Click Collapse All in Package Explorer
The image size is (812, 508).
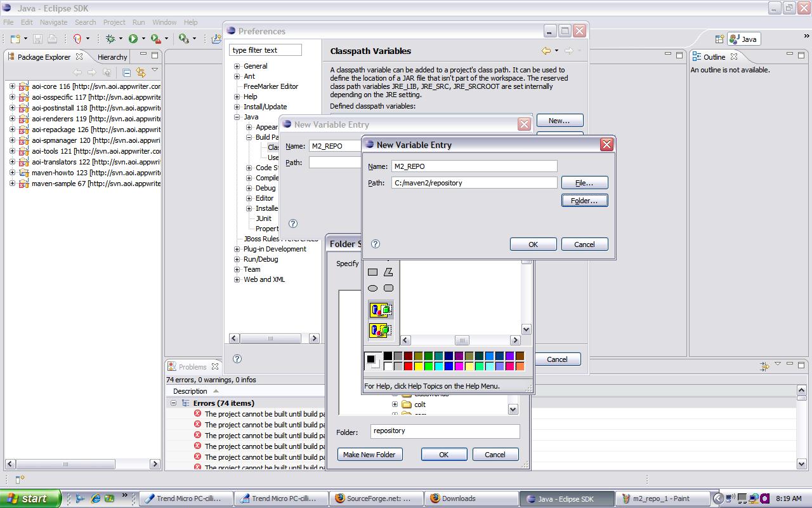point(127,72)
